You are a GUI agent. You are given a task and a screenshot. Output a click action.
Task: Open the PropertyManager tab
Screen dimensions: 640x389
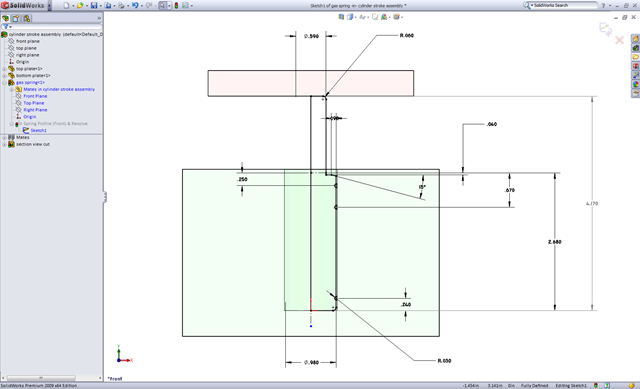pos(16,18)
